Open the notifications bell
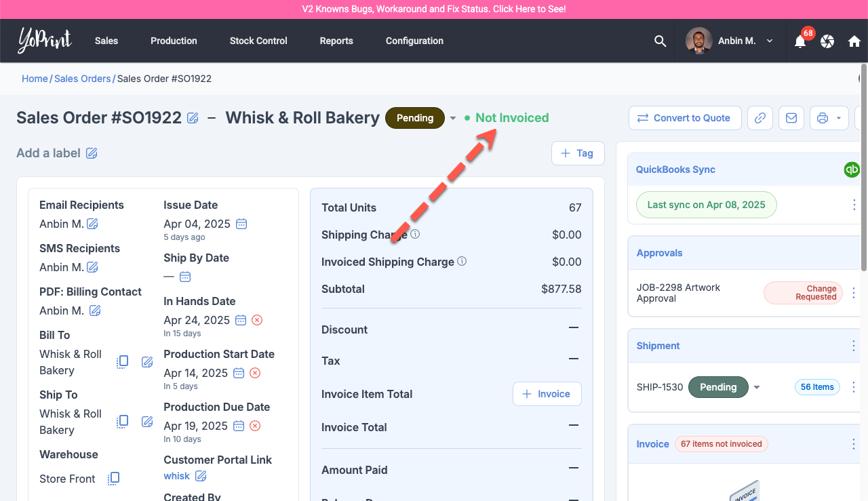868x501 pixels. 800,41
